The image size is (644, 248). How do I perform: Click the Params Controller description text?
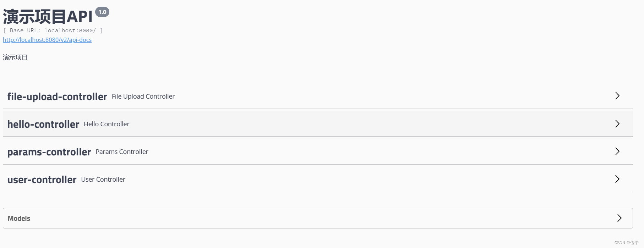[x=122, y=152]
